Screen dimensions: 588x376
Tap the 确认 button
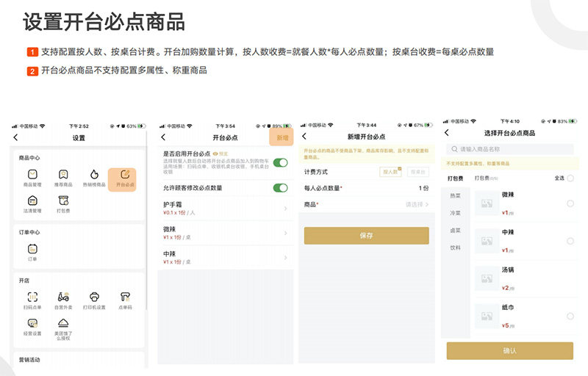tap(509, 351)
